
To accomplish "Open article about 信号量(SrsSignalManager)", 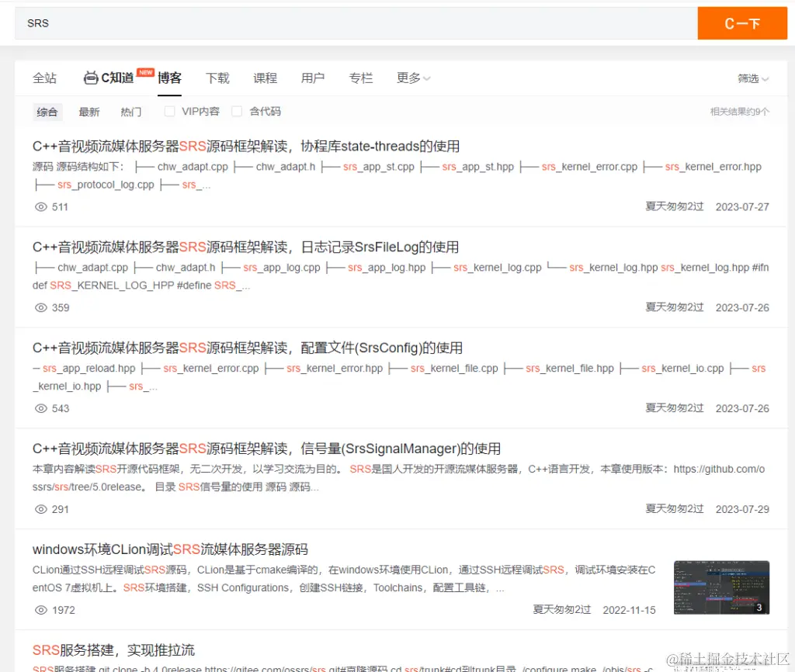I will click(x=267, y=449).
